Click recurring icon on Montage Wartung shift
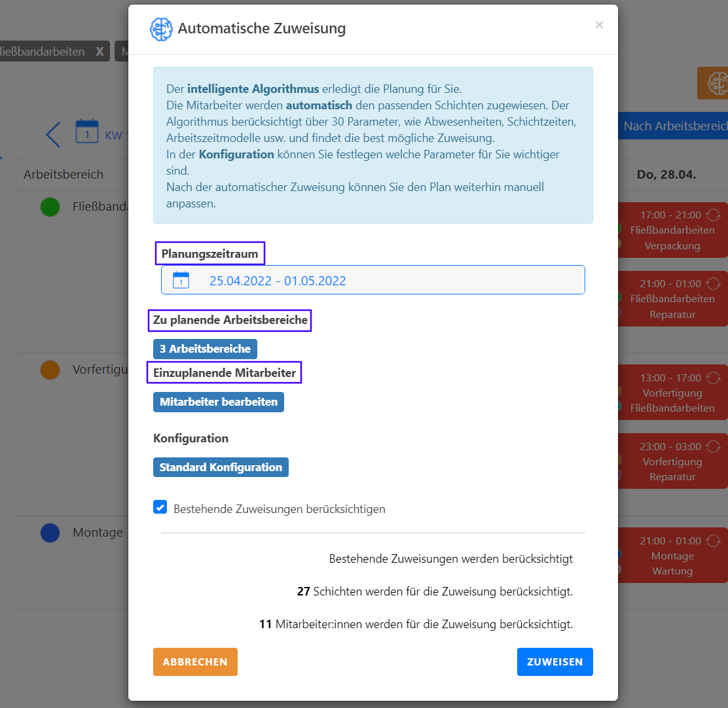This screenshot has height=708, width=728. click(714, 541)
